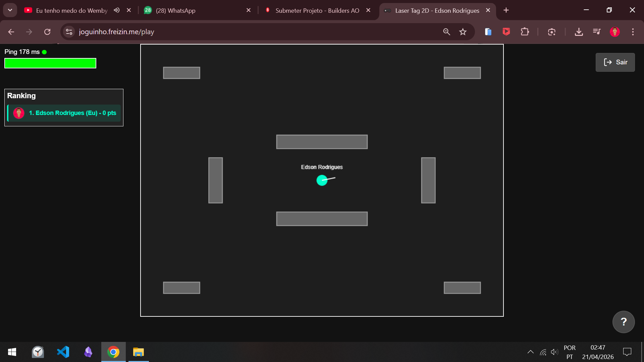Screen dimensions: 644x362
Task: Open the media controls icon
Action: point(597,32)
